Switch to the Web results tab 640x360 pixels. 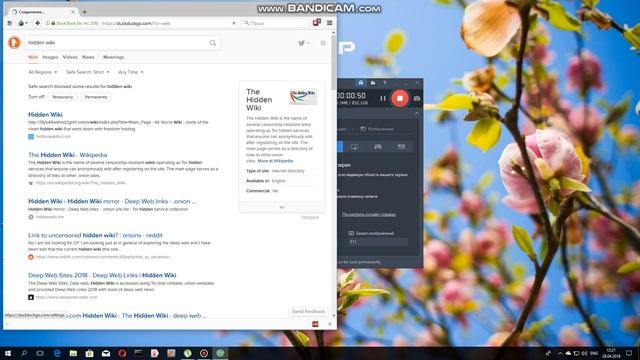33,57
